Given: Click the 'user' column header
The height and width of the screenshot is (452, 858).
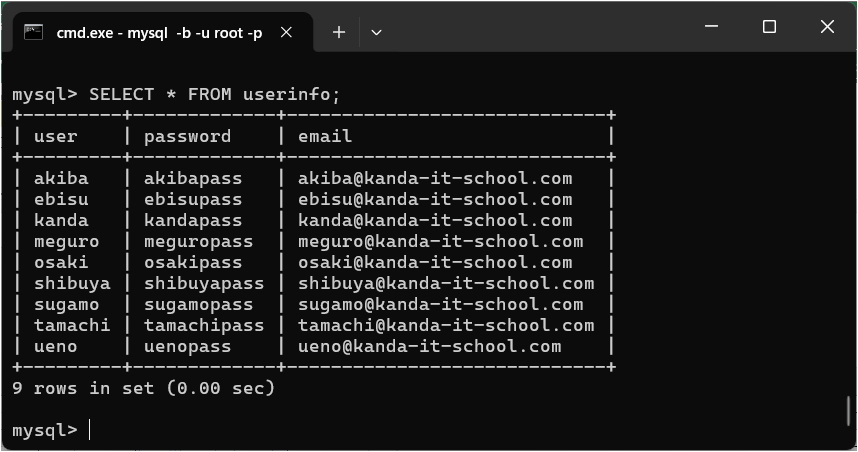Looking at the screenshot, I should 55,137.
